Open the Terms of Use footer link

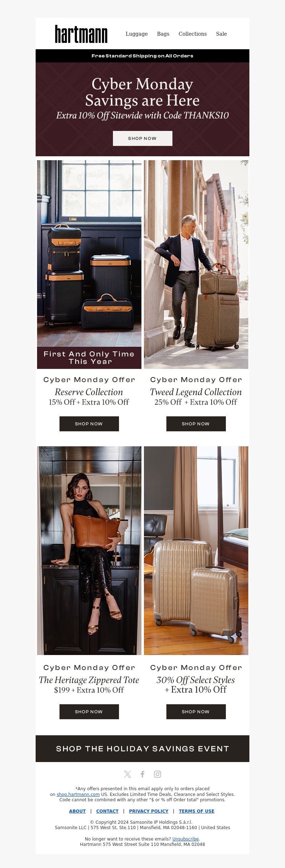197,811
